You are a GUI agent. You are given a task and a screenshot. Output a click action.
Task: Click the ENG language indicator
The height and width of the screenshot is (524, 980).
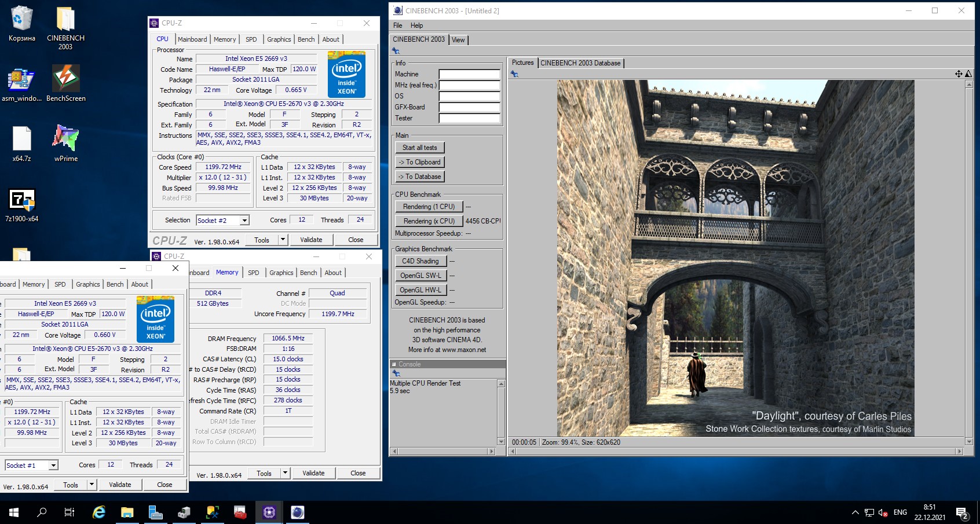900,512
